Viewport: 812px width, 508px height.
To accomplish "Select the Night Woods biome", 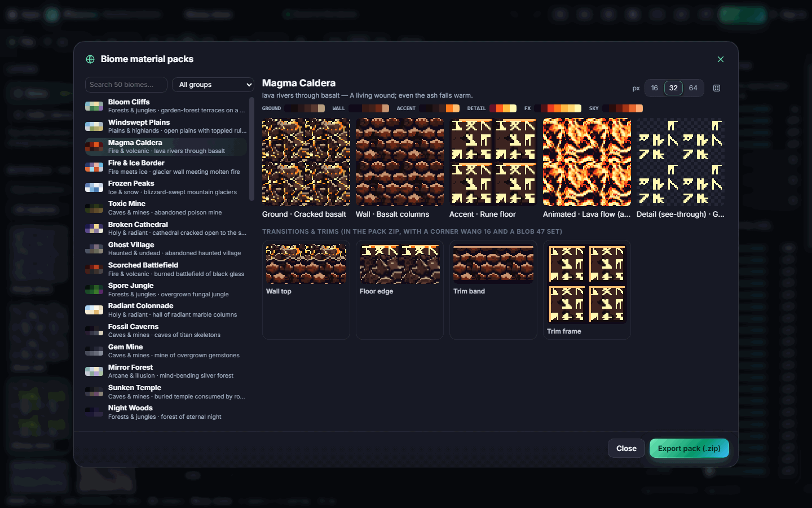I will pyautogui.click(x=166, y=412).
